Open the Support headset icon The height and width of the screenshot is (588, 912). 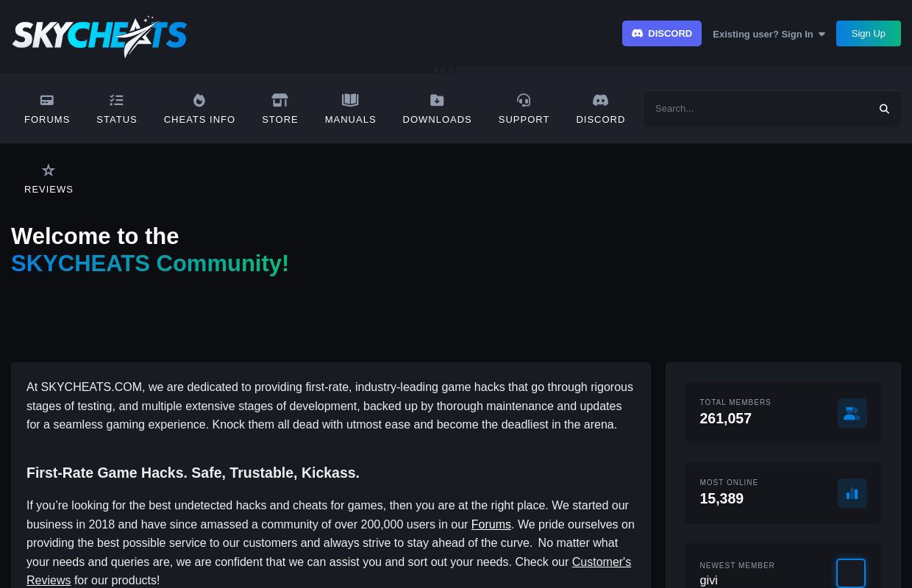524,100
